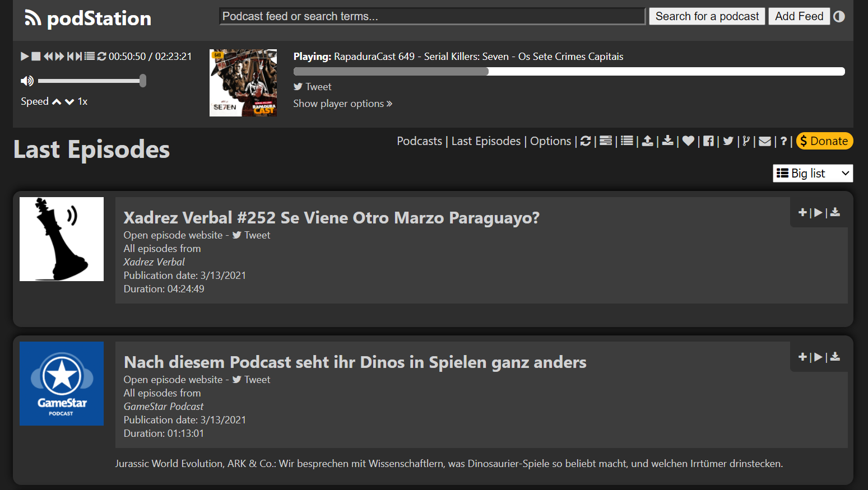Stop playback of RapaduraCast episode
This screenshot has width=868, height=490.
[36, 56]
